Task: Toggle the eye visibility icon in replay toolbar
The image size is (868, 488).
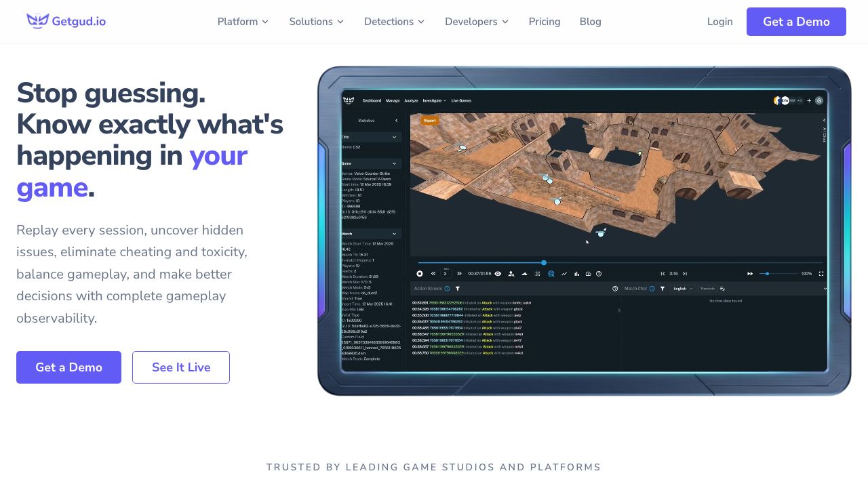Action: click(498, 274)
